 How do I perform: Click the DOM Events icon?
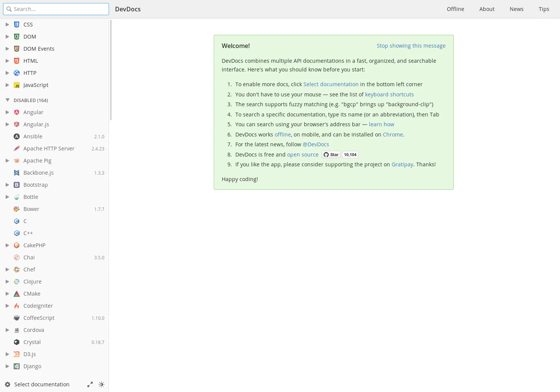[x=17, y=49]
